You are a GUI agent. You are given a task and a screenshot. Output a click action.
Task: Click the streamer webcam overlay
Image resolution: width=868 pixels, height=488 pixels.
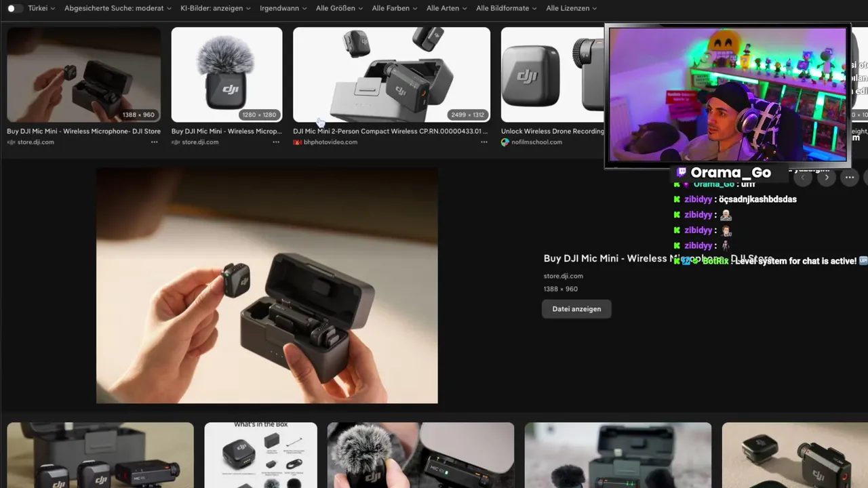coord(728,95)
